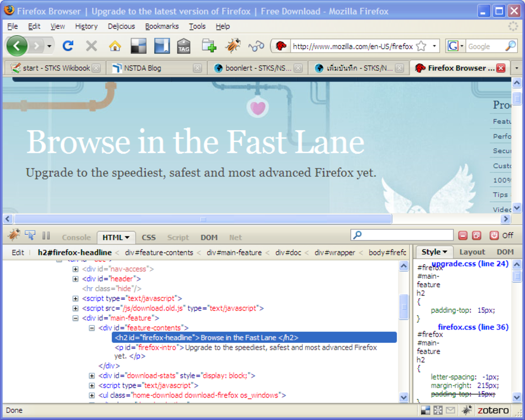Screen dimensions: 525x420
Task: Open upgrade.css (line 24) source link
Action: click(470, 264)
